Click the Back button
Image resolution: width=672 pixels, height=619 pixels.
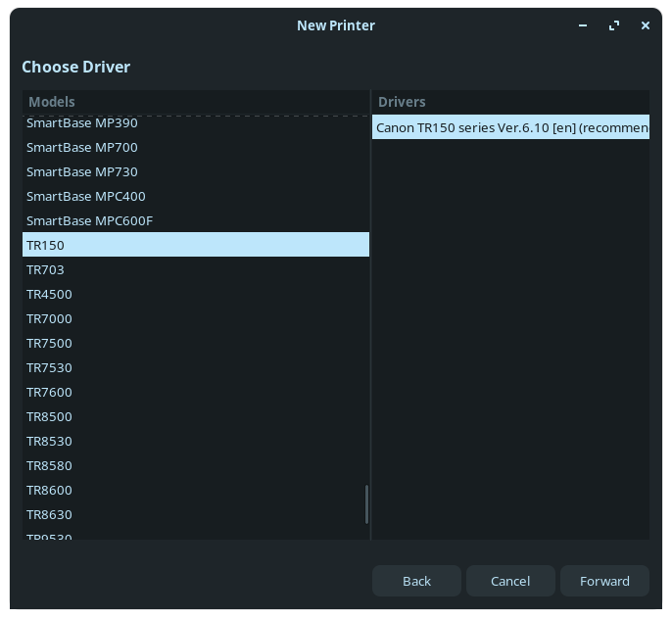(x=416, y=581)
